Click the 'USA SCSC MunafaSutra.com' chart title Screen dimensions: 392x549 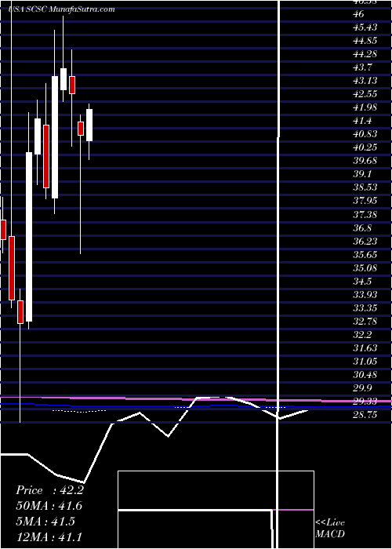(x=61, y=9)
